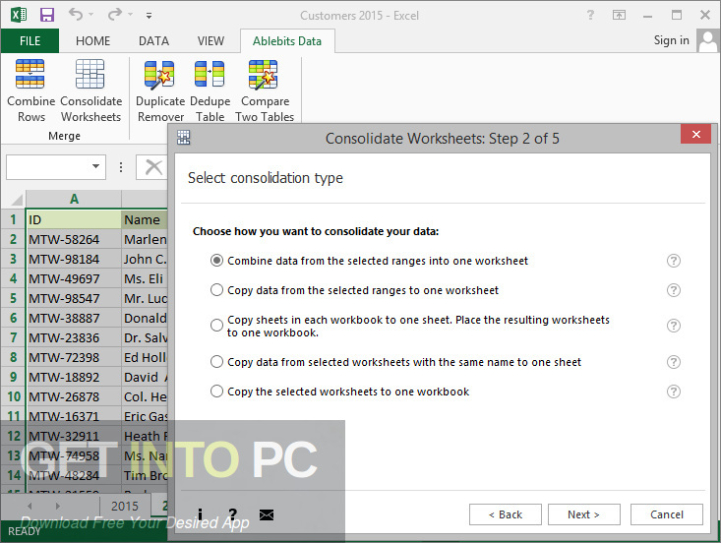The image size is (721, 543).
Task: Open the Customize Quick Access Toolbar dropdown
Action: tap(149, 16)
